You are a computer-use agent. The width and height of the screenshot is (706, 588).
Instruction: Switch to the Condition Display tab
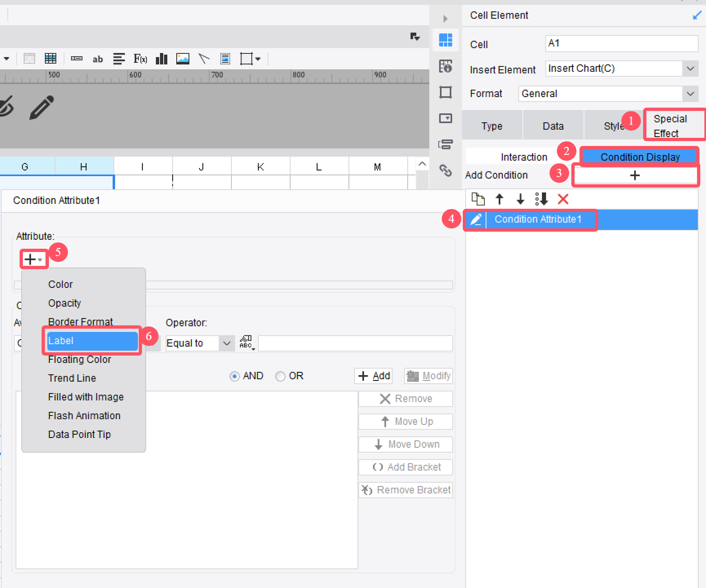coord(640,157)
